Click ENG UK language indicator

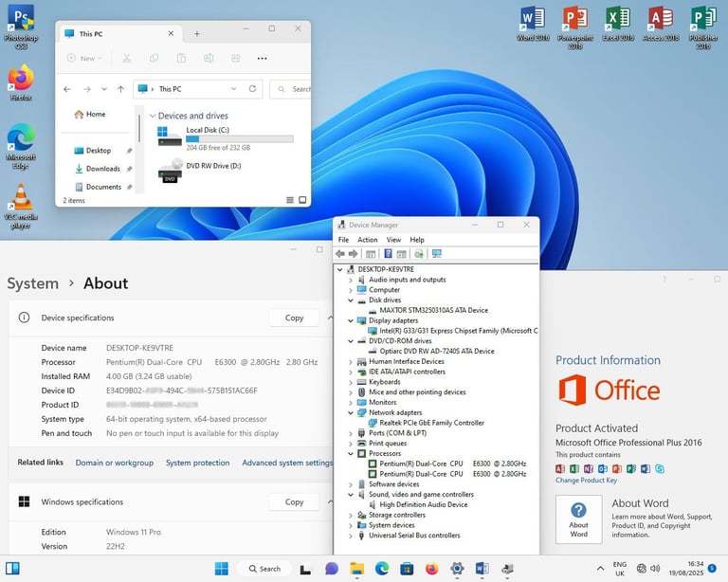[x=619, y=569]
